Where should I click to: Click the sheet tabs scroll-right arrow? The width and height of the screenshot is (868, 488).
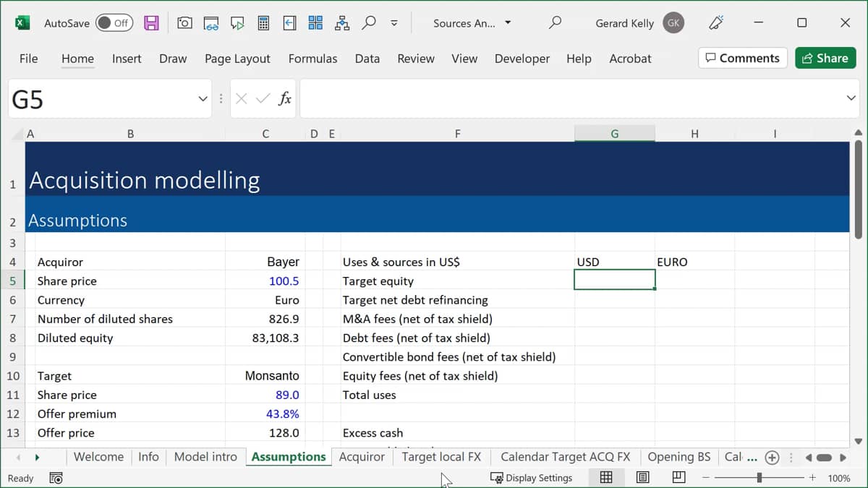[x=37, y=457]
